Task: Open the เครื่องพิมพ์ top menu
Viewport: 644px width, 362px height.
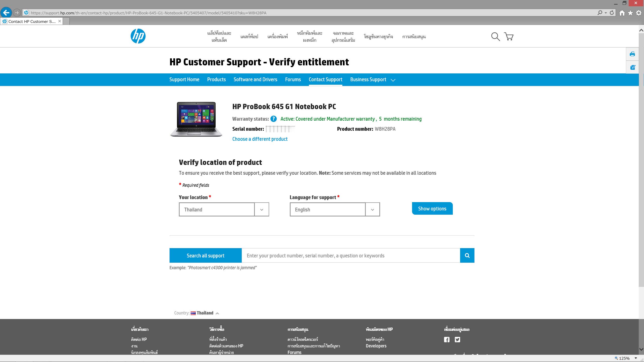Action: [277, 37]
